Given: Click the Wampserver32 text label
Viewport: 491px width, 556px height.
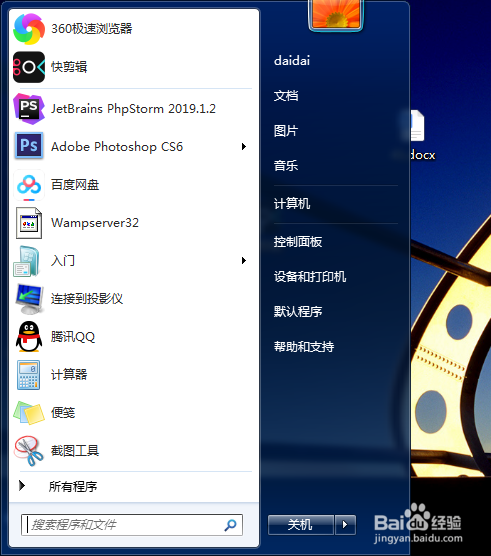Looking at the screenshot, I should coord(95,223).
